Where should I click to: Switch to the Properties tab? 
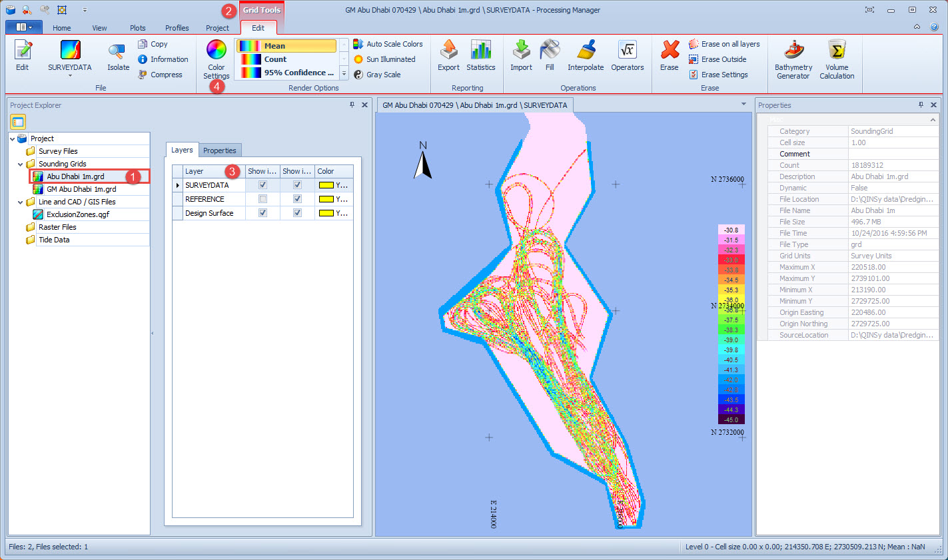(x=219, y=150)
